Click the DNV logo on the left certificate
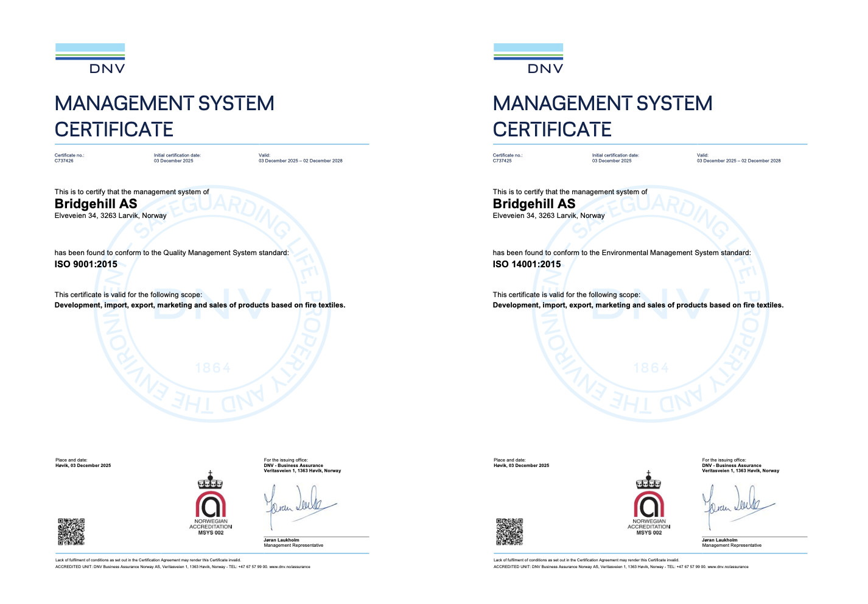Screen dimensions: 868x604 pos(90,58)
